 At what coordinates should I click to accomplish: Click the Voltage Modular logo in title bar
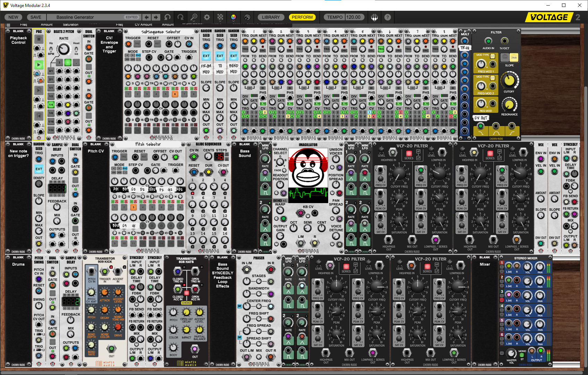pos(6,5)
